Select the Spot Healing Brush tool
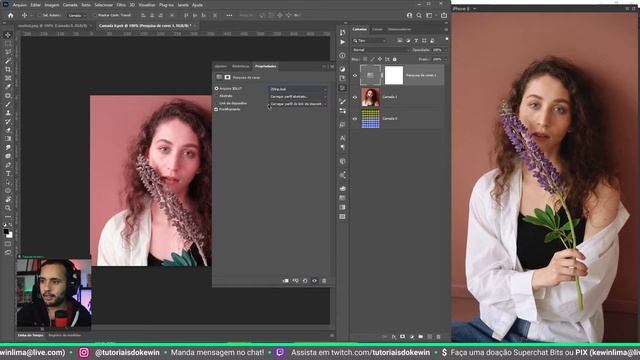The width and height of the screenshot is (640, 360). tap(8, 96)
